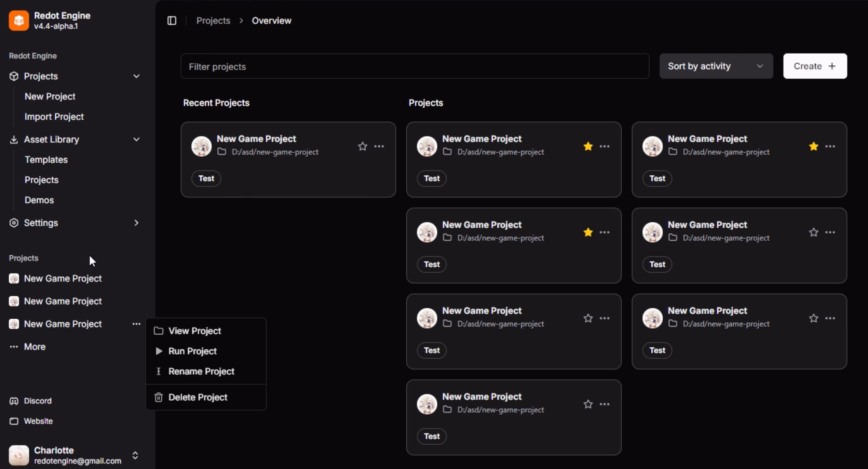This screenshot has height=469, width=868.
Task: Open the Sort by activity dropdown
Action: click(x=716, y=66)
